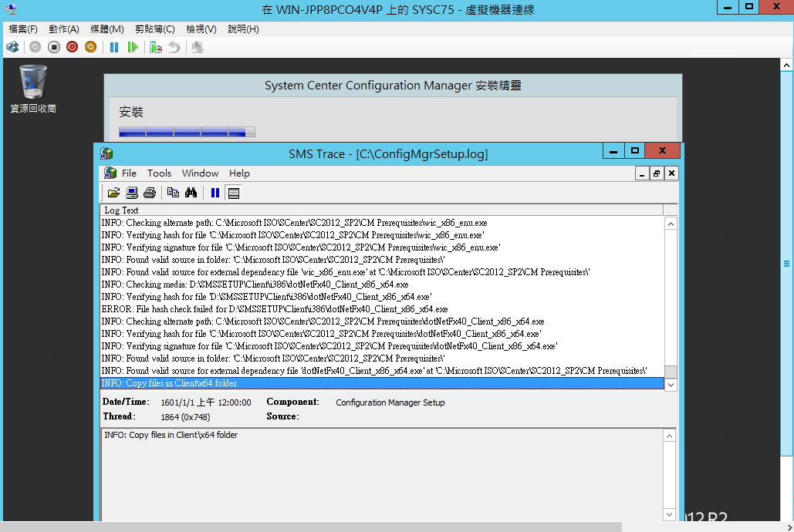Click the details pane scroll up arrow
The width and height of the screenshot is (794, 532).
point(669,436)
